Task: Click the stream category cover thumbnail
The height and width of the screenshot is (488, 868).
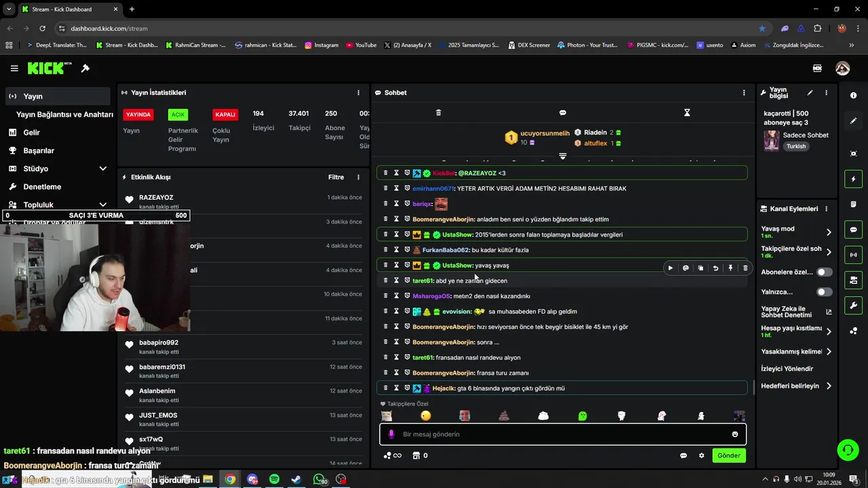Action: click(771, 140)
